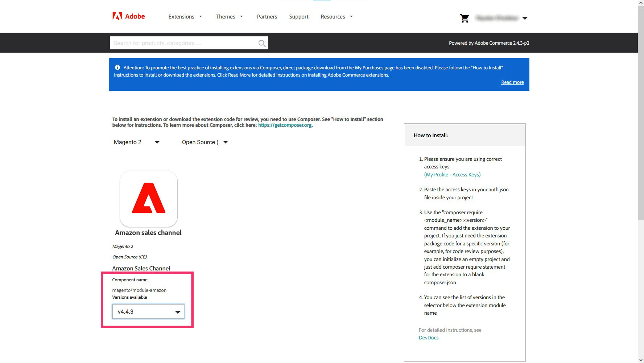Click the scroll down arrow on scrollbar
This screenshot has width=644, height=363.
[x=641, y=360]
